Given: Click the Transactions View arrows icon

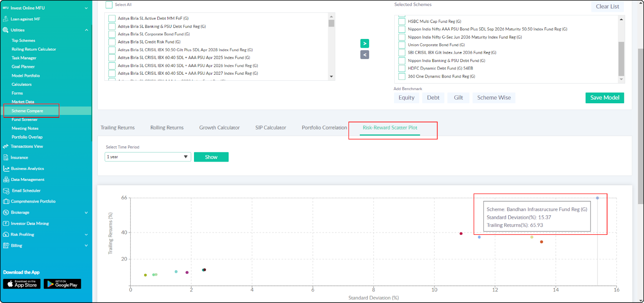Looking at the screenshot, I should (x=6, y=146).
